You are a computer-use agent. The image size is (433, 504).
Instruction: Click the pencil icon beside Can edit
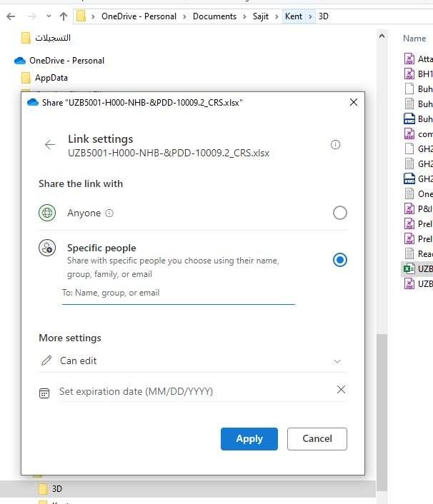coord(46,361)
